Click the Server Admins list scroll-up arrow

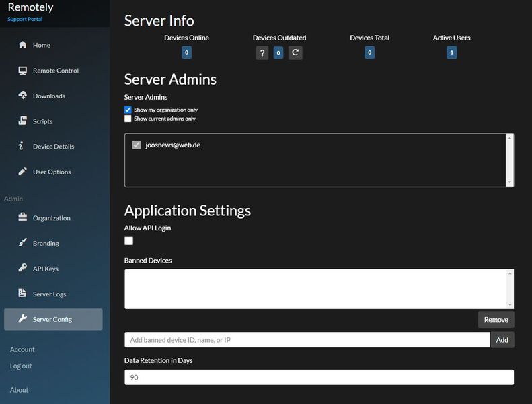click(x=509, y=138)
